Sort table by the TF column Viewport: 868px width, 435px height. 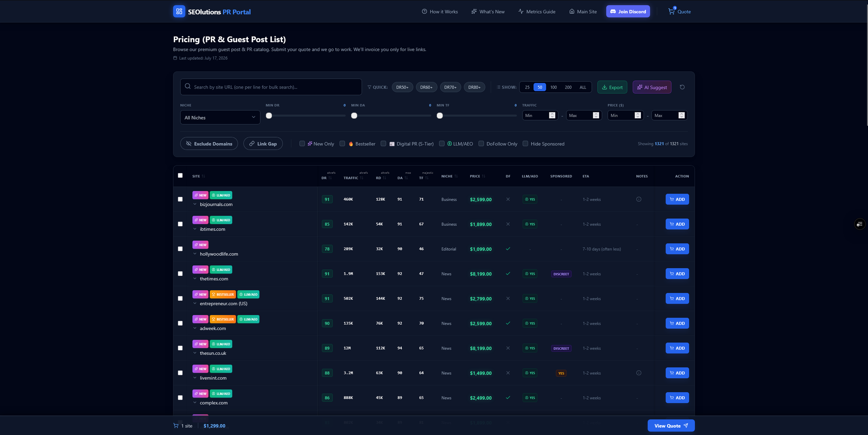coord(424,178)
